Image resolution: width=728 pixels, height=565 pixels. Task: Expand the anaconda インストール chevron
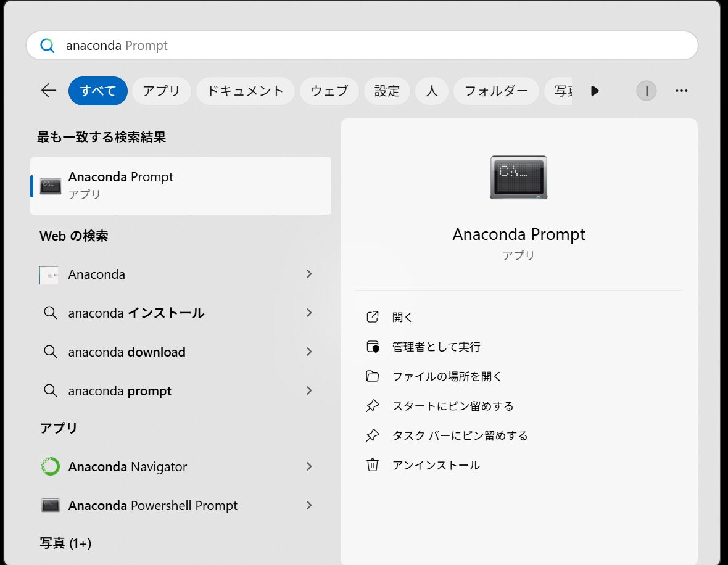308,313
